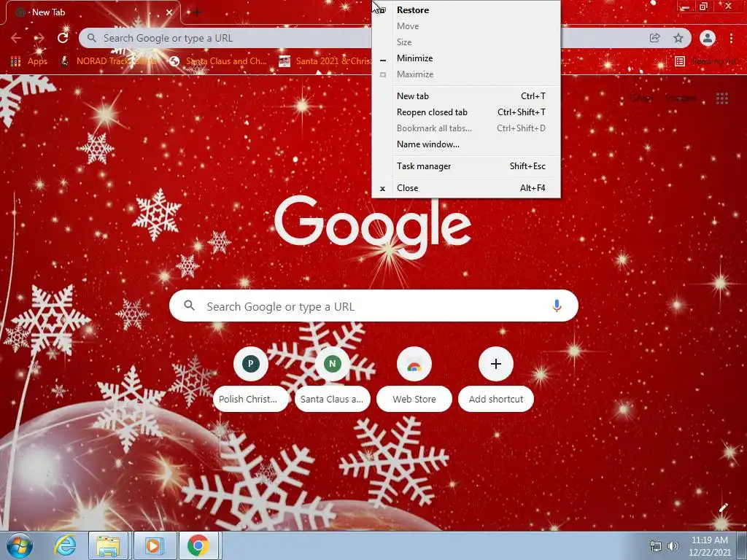The height and width of the screenshot is (560, 747).
Task: Close the New Tab tab
Action: [x=169, y=12]
